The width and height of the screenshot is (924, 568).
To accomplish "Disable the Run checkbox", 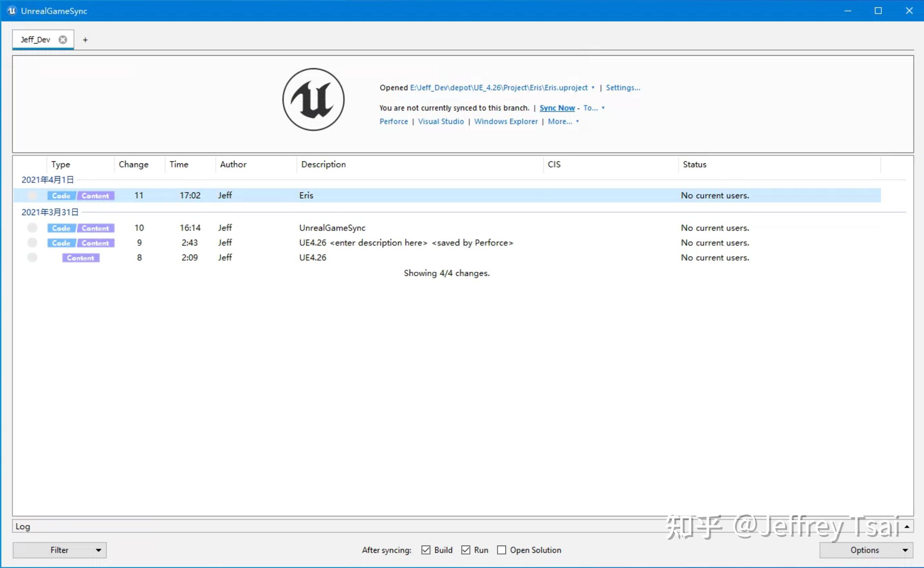I will pos(466,550).
